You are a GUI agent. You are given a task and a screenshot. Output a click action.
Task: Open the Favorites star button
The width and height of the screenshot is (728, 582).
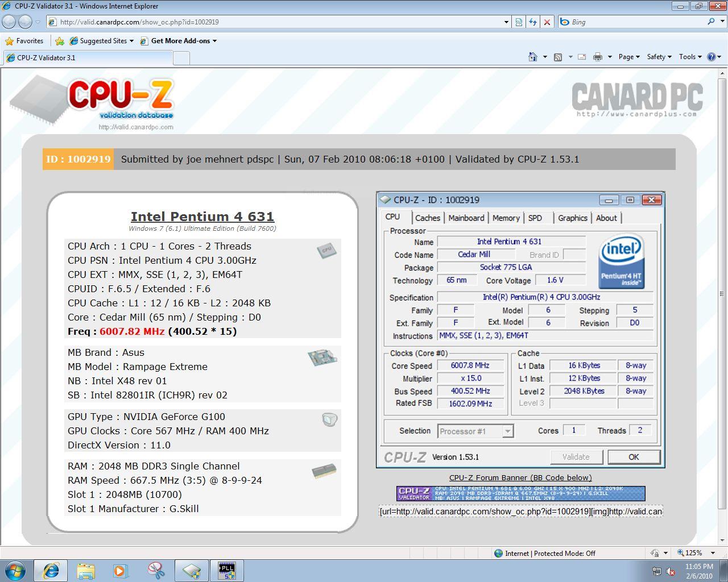[24, 41]
